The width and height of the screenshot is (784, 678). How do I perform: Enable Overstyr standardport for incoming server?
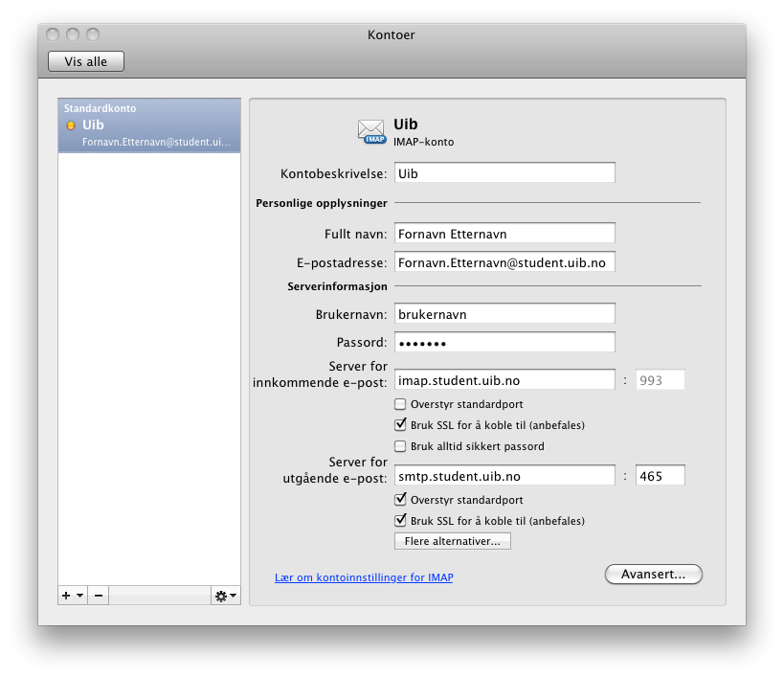401,404
